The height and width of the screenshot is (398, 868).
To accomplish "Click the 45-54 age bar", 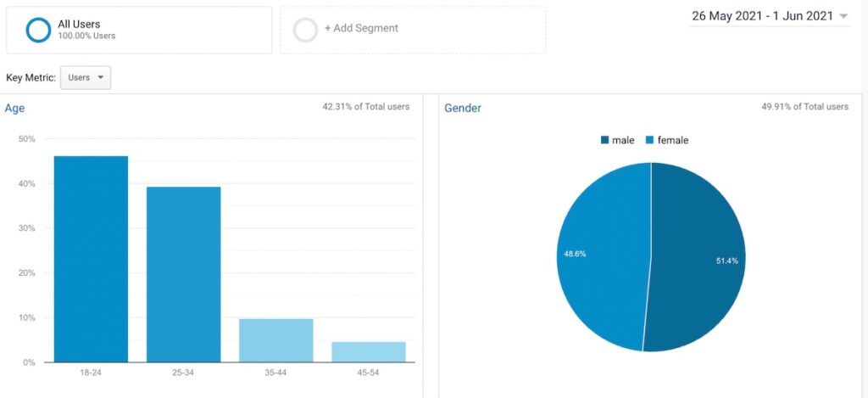I will (369, 352).
